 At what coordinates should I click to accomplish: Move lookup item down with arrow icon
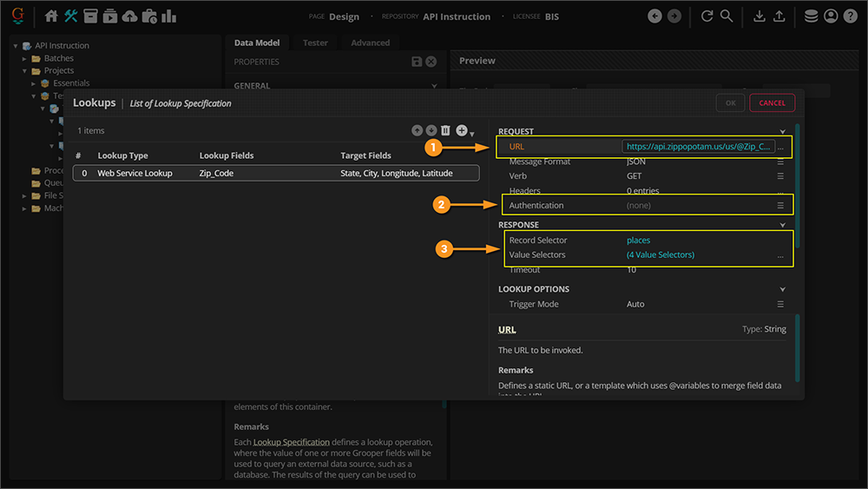[431, 130]
